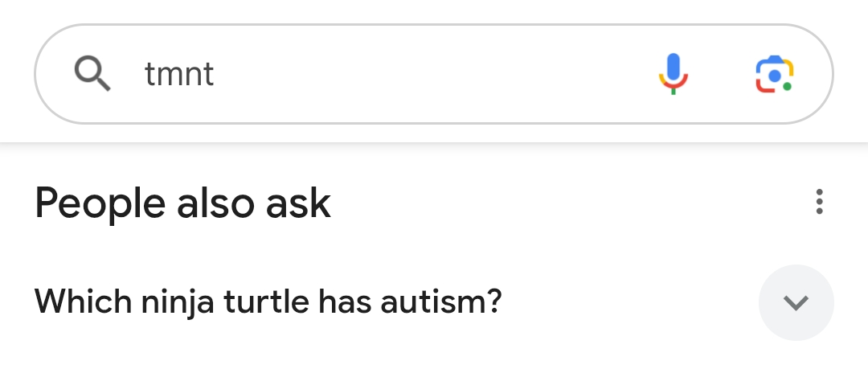Open the vertical dots overflow menu

819,202
